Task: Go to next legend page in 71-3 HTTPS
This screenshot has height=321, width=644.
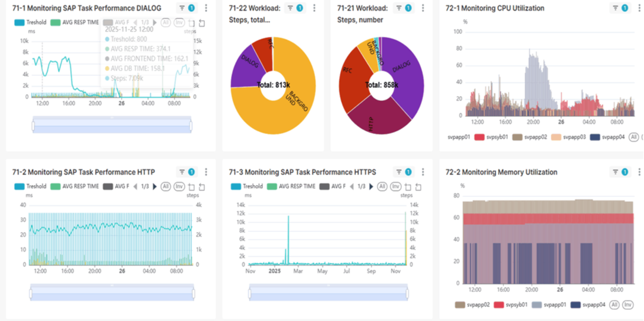Action: click(x=371, y=186)
